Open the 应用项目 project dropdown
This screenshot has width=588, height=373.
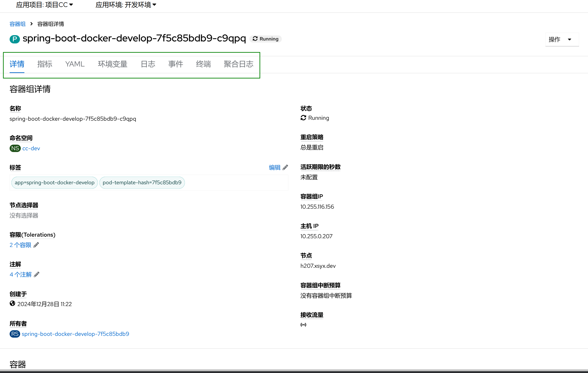click(45, 5)
